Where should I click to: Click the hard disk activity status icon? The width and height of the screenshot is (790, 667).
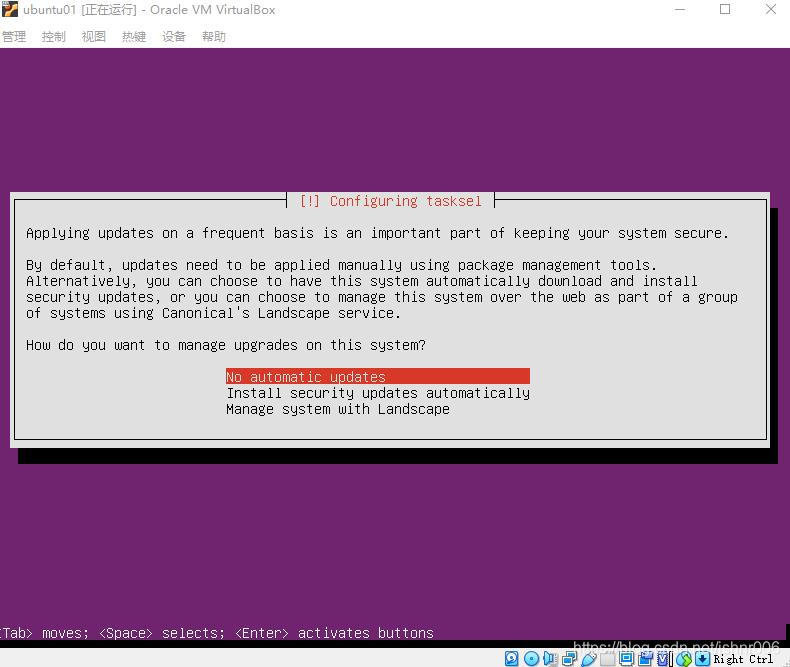click(512, 658)
